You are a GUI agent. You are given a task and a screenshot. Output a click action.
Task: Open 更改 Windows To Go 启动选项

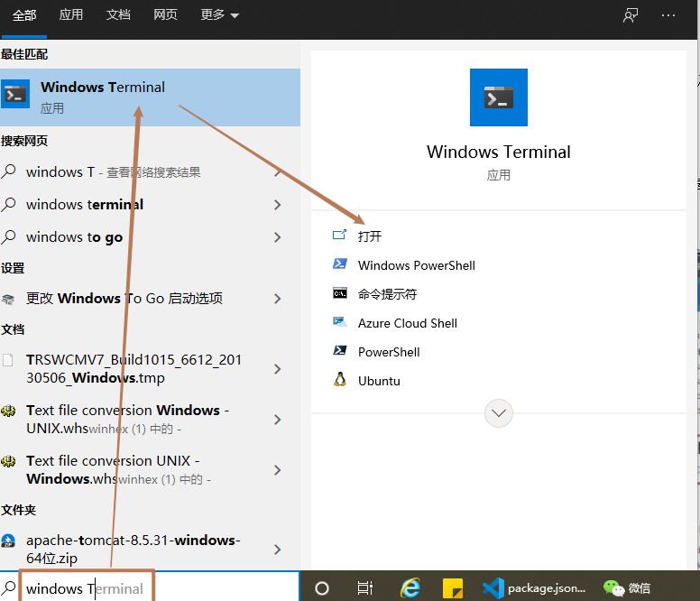coord(124,299)
